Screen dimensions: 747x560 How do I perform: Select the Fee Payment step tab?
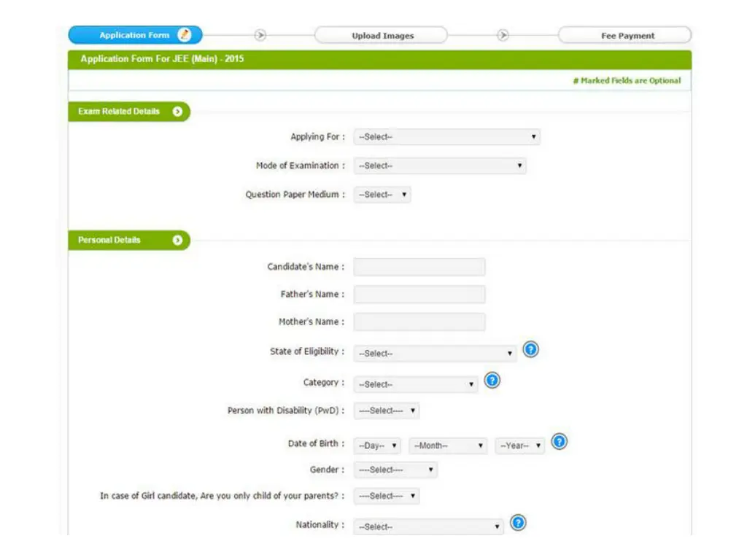pyautogui.click(x=625, y=35)
